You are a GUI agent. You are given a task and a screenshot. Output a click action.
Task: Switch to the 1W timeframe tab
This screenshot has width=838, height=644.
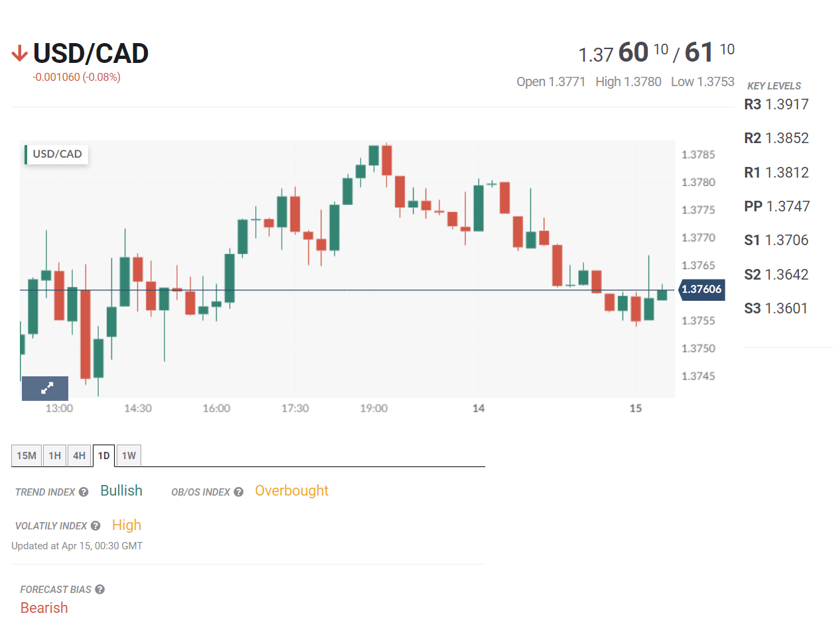tap(128, 455)
